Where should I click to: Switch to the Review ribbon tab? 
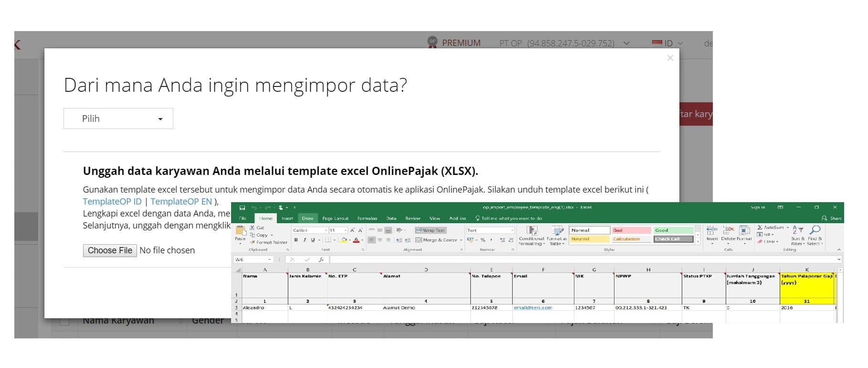pos(413,218)
